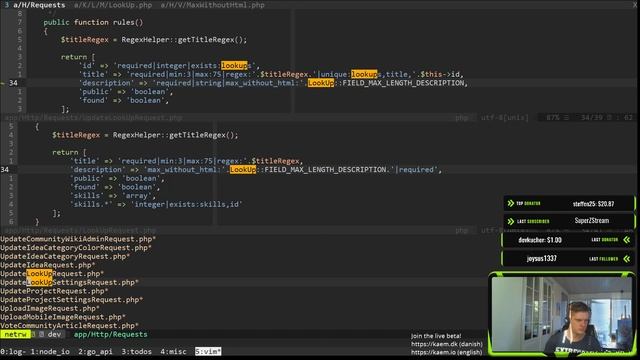Open UploadMobileImageRequest.php file entry

click(x=63, y=317)
